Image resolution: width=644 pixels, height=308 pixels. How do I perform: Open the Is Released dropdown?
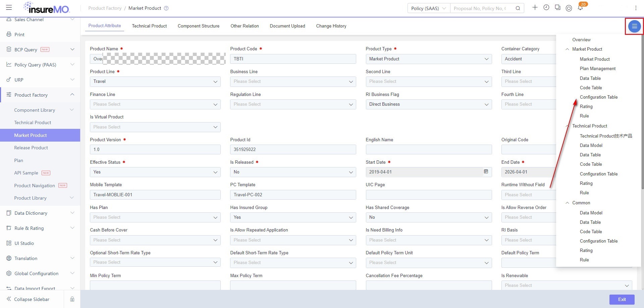(x=293, y=172)
